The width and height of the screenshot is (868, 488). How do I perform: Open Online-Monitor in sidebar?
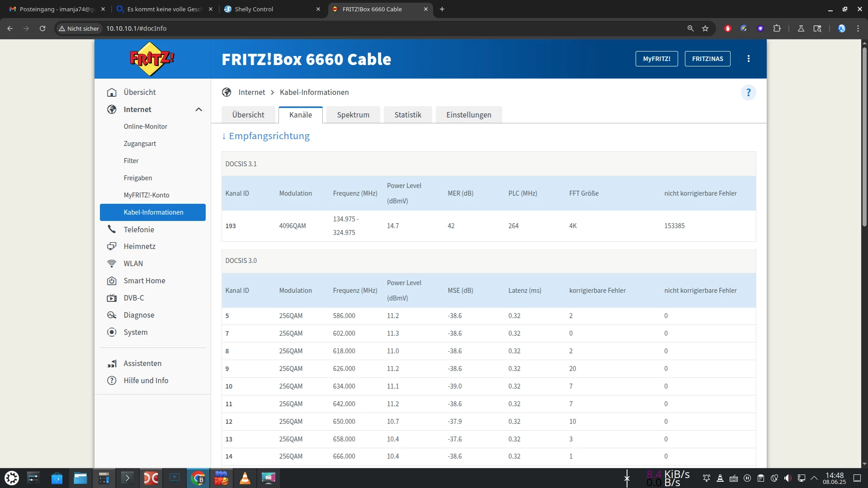[x=145, y=127]
